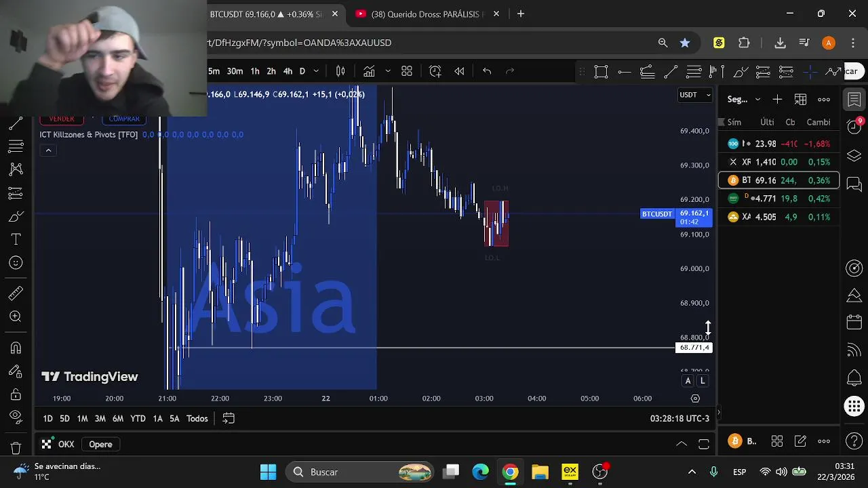868x488 pixels.
Task: Open the Indicators chart icon
Action: click(x=369, y=71)
